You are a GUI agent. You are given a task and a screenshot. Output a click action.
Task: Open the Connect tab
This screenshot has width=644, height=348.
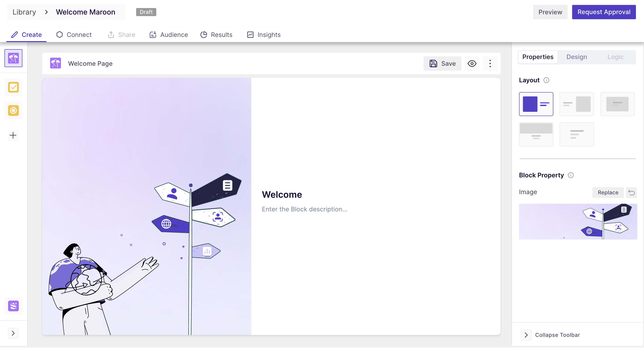74,35
